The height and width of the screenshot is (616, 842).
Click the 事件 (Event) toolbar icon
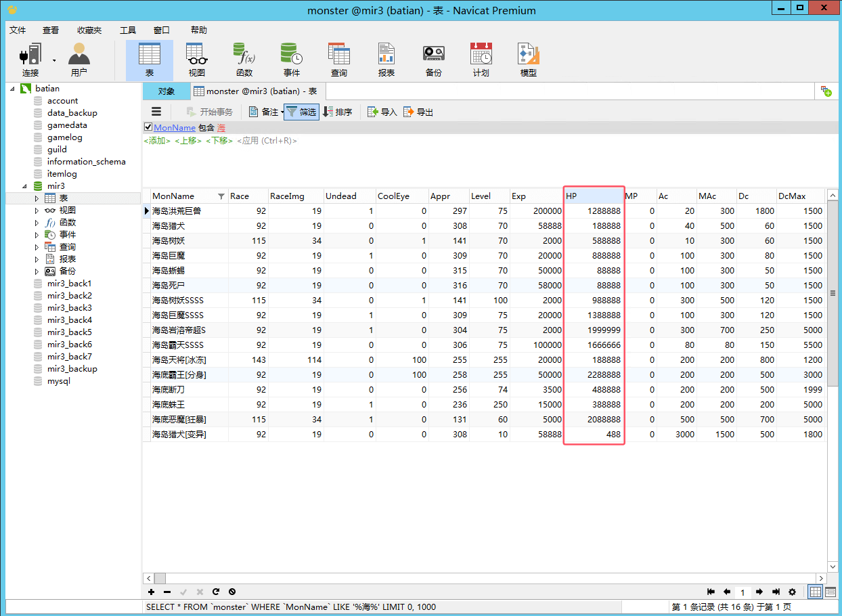(x=291, y=60)
